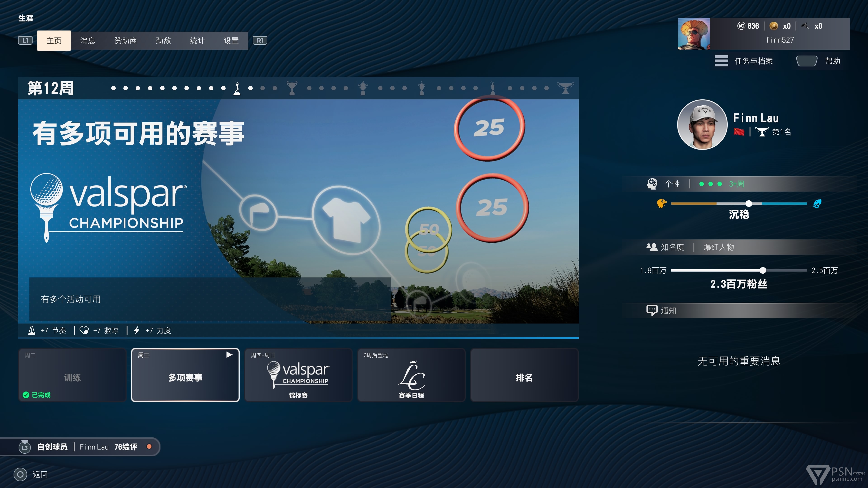The height and width of the screenshot is (488, 868).
Task: Click the golfer marker on week timeline
Action: point(237,88)
